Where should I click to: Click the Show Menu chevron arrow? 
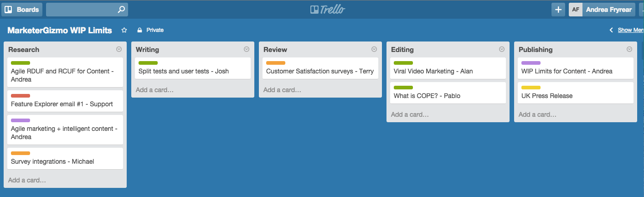pyautogui.click(x=611, y=30)
